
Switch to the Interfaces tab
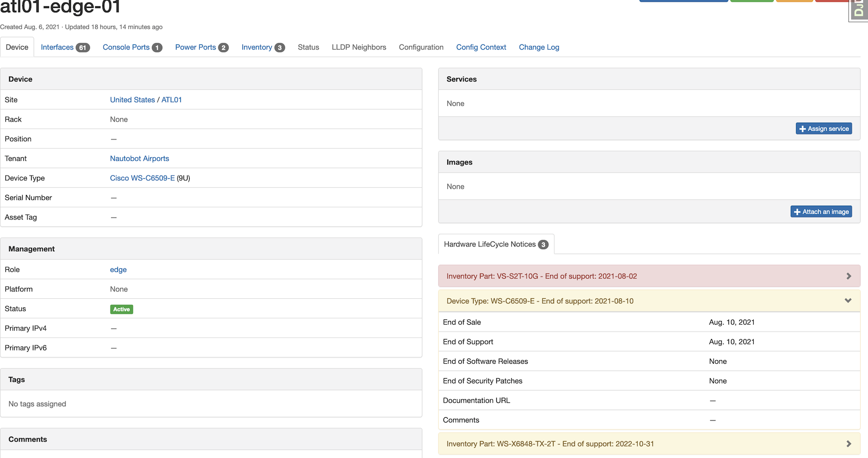[57, 47]
